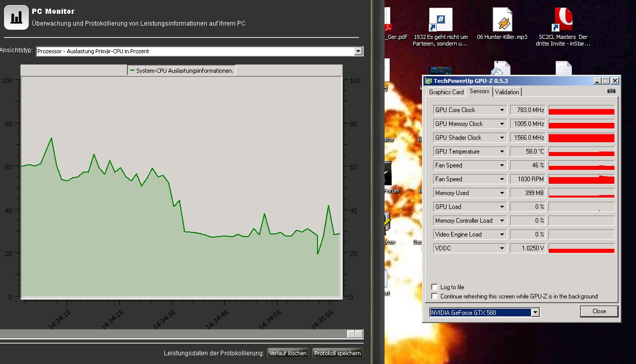Click the GPU Temperature history graph
The height and width of the screenshot is (364, 636).
click(x=581, y=152)
